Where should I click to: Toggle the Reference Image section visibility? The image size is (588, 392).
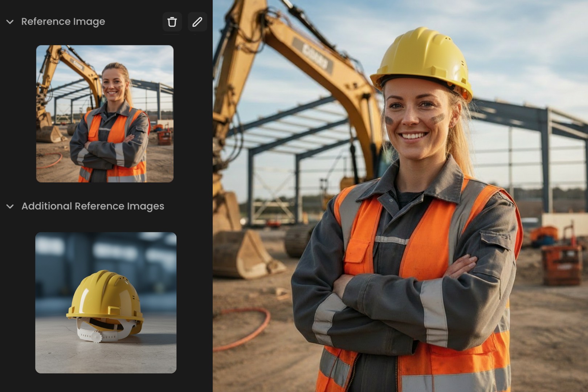tap(9, 22)
